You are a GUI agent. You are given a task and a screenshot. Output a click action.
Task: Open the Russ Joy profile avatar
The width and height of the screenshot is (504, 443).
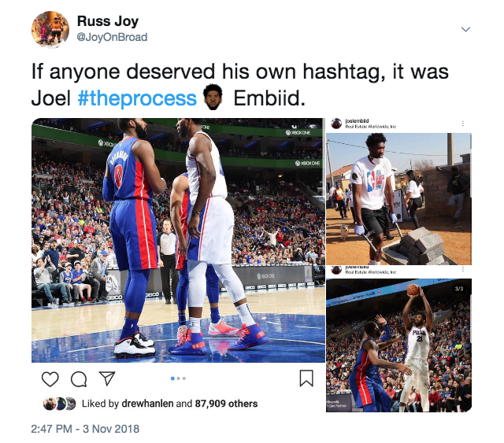[x=50, y=29]
